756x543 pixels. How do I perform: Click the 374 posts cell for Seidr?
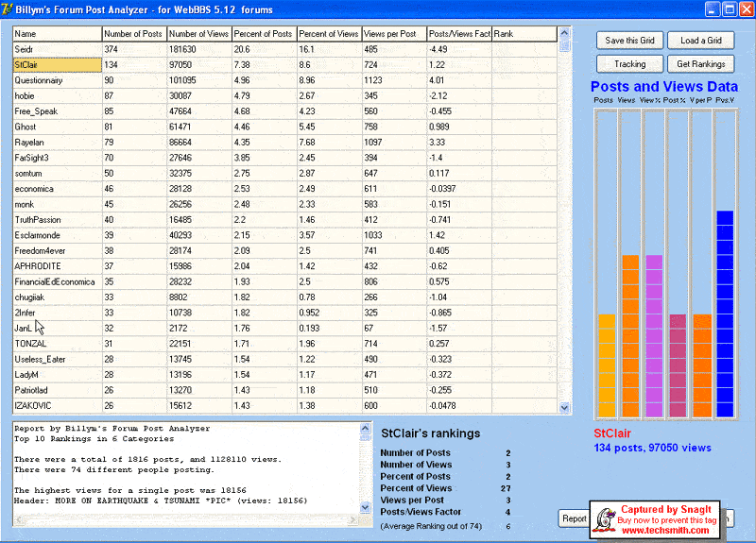[x=134, y=50]
